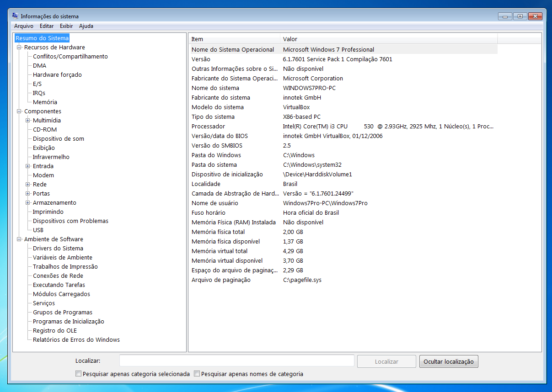552x392 pixels.
Task: Select the USB tree item
Action: pos(38,230)
